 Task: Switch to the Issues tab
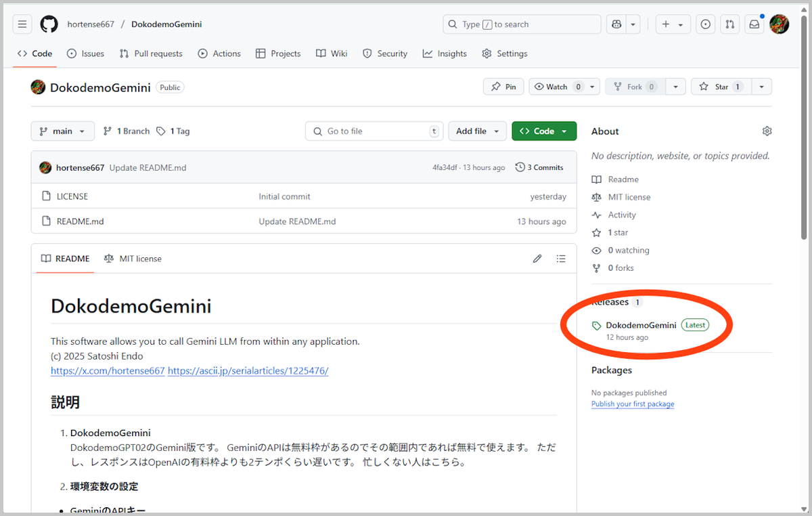pyautogui.click(x=85, y=53)
